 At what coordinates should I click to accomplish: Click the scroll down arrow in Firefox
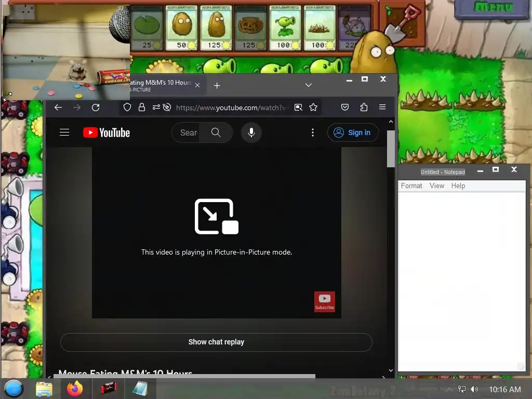click(391, 370)
